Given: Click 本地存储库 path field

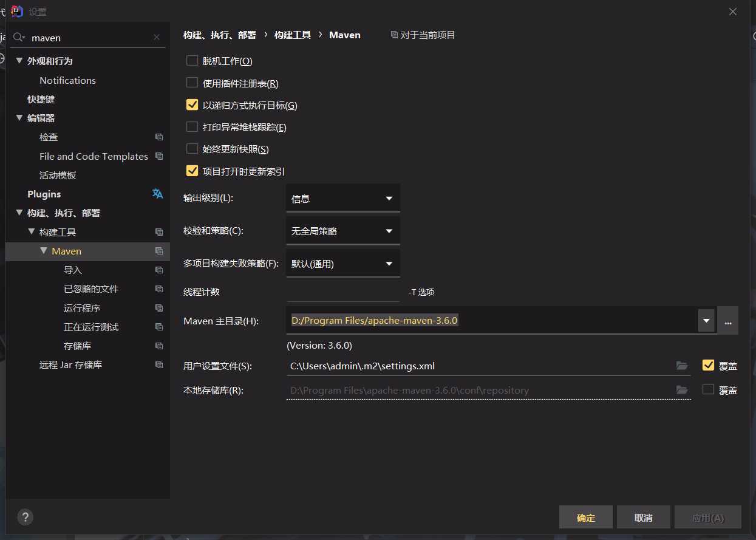Looking at the screenshot, I should (480, 390).
